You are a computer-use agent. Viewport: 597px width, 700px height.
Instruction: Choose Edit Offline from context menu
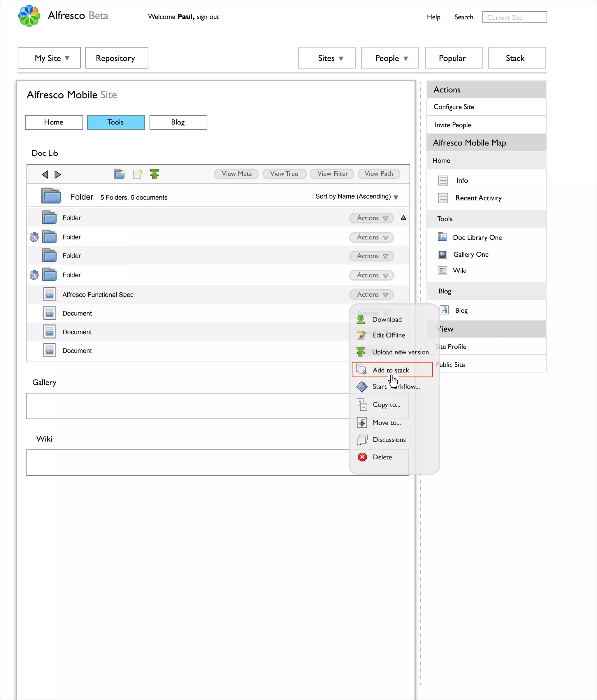pyautogui.click(x=389, y=335)
